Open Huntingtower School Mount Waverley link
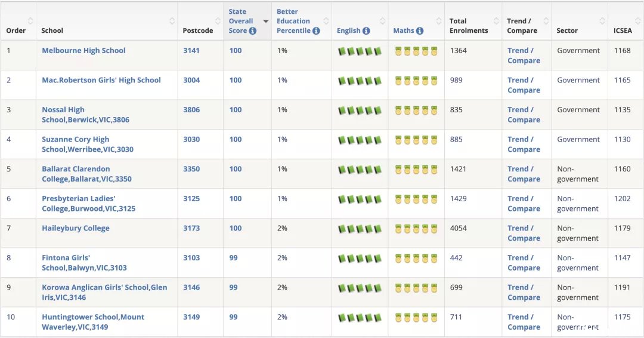This screenshot has width=644, height=338. coord(93,322)
